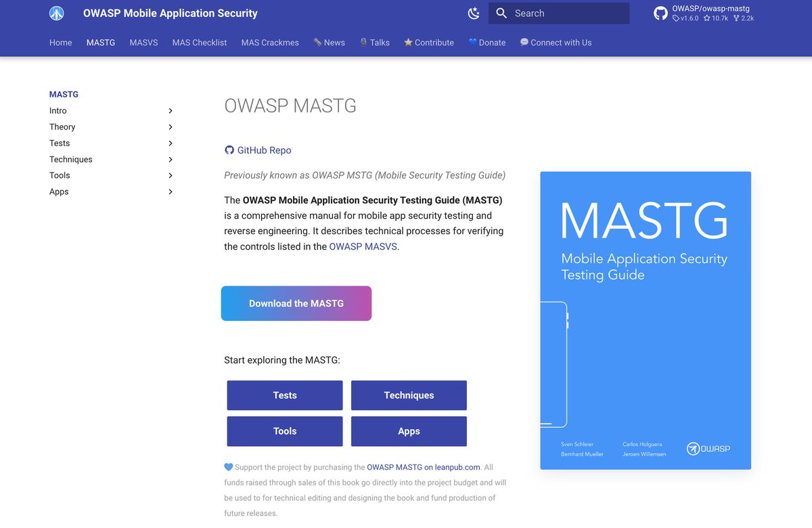This screenshot has height=528, width=812.
Task: Expand the Intro sidebar section chevron
Action: (171, 111)
